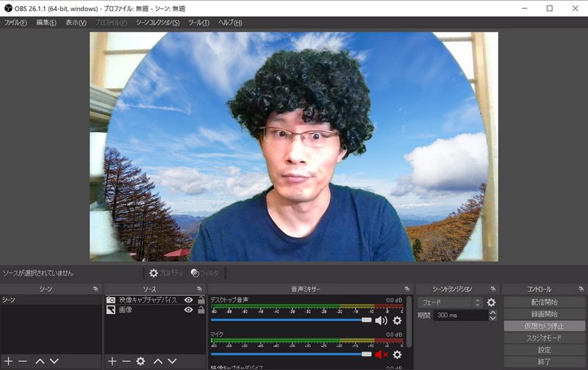Screen dimensions: 588x370
Task: Hide the 画像 source with eye icon
Action: [x=189, y=310]
